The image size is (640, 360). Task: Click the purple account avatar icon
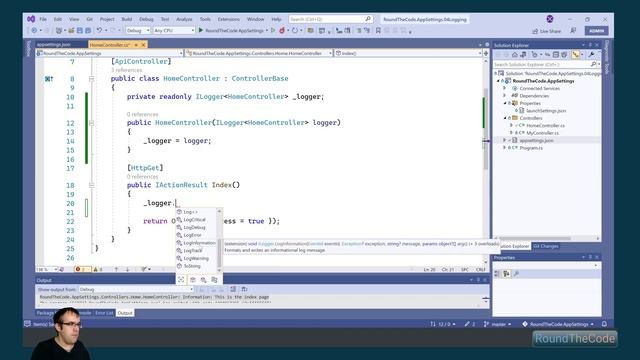tap(550, 19)
